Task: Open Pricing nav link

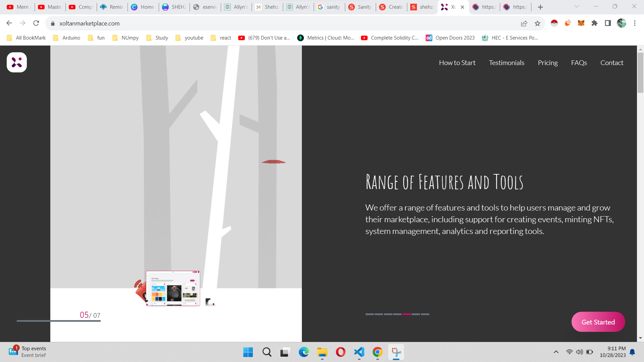Action: click(548, 63)
